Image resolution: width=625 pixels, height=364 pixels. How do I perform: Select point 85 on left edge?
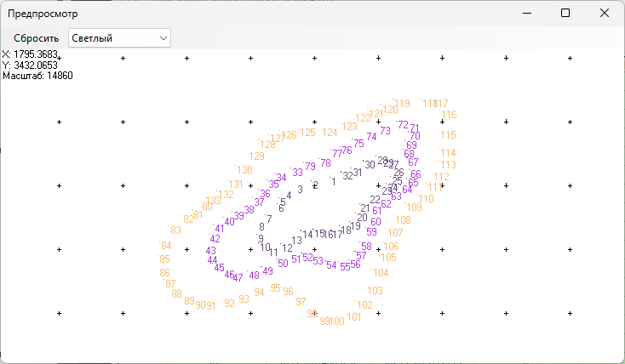[x=164, y=259]
